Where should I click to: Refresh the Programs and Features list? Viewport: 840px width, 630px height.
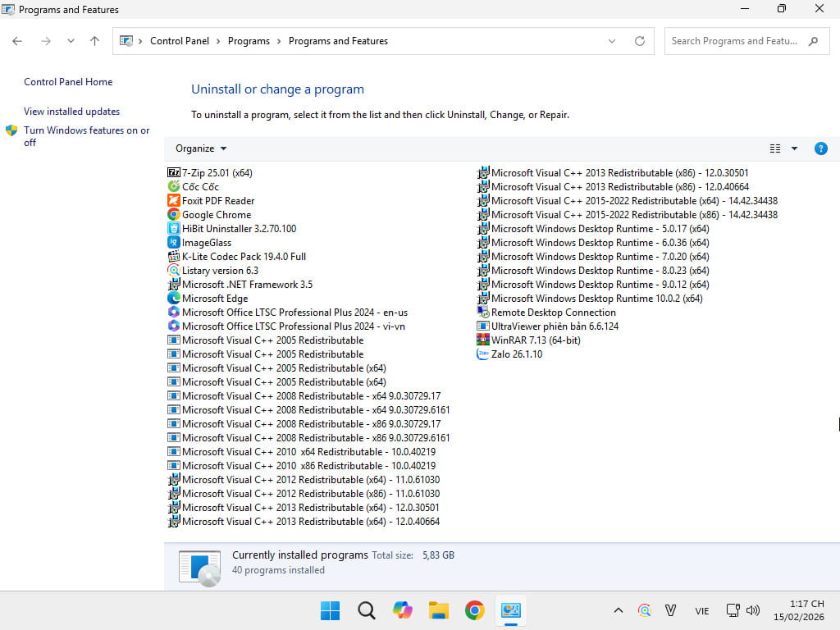point(639,41)
